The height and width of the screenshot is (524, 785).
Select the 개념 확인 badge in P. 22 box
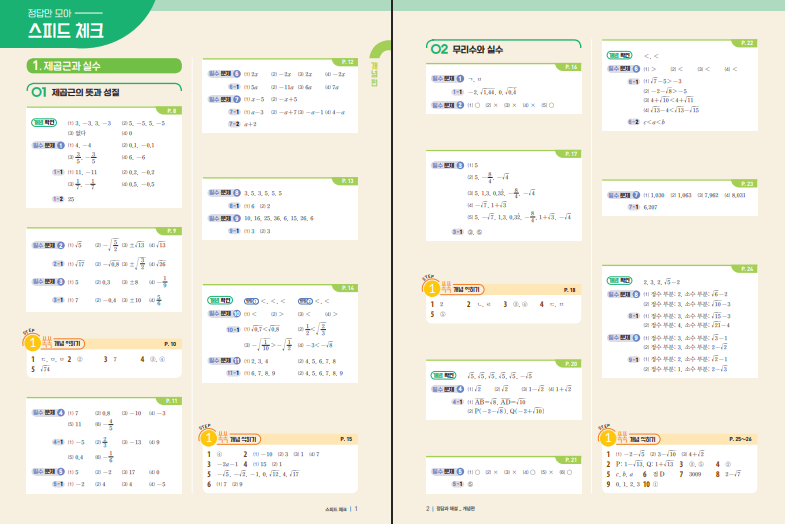click(622, 56)
